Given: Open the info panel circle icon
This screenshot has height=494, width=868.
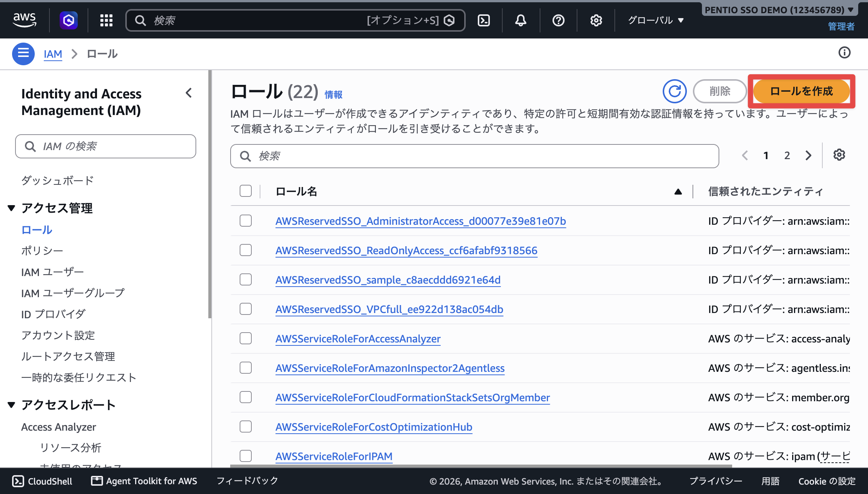Looking at the screenshot, I should point(845,53).
